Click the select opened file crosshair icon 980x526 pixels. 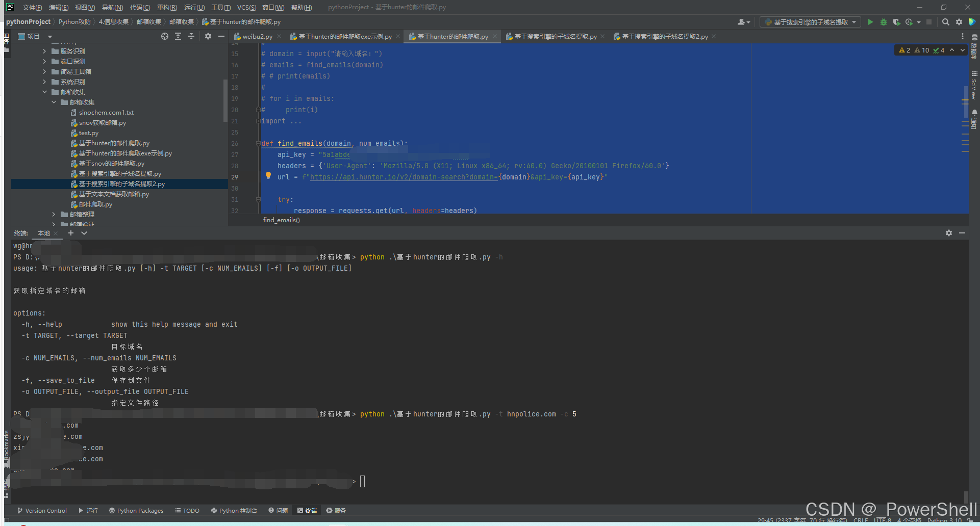pyautogui.click(x=165, y=36)
